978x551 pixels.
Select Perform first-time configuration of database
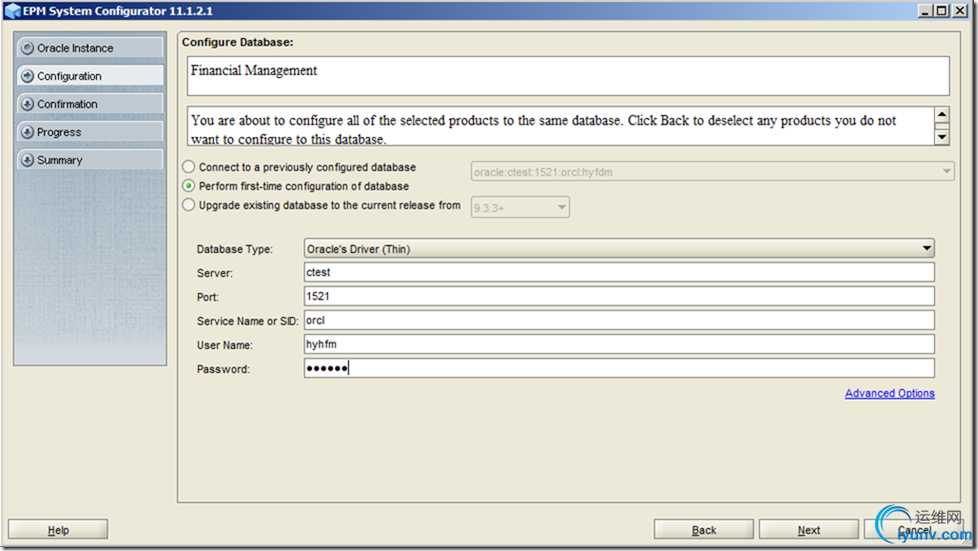(188, 186)
